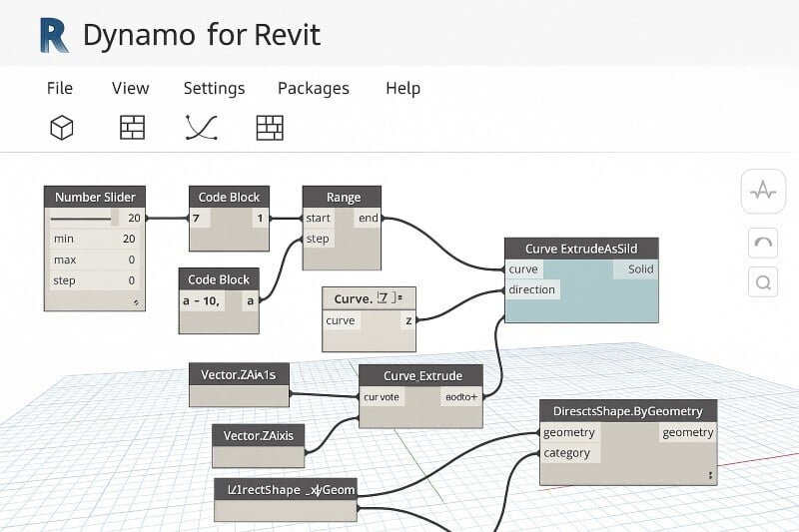The width and height of the screenshot is (799, 532).
Task: Click the Range start input port
Action: coord(319,218)
